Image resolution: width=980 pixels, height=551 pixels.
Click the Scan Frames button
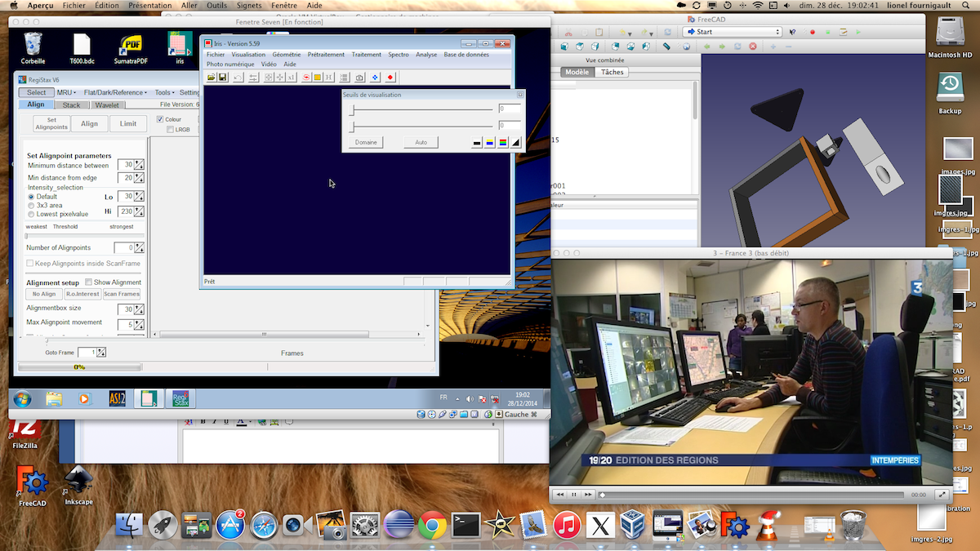click(x=122, y=294)
